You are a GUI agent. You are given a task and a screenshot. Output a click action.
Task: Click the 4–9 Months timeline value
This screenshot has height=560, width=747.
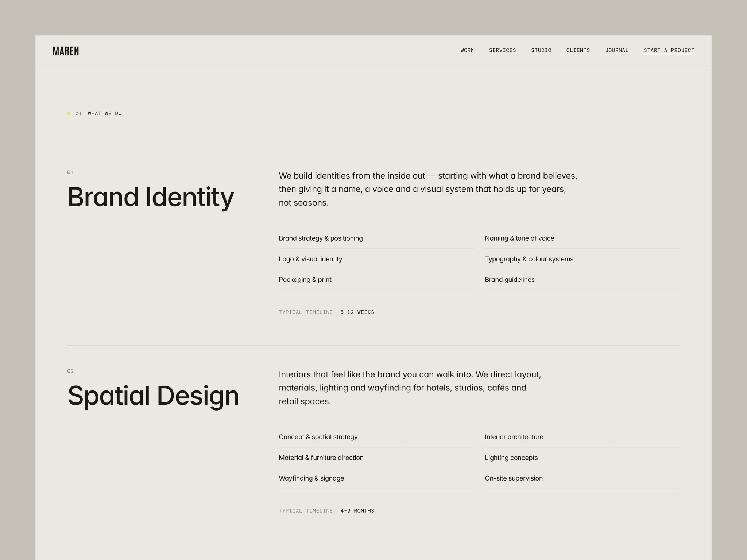coord(357,511)
